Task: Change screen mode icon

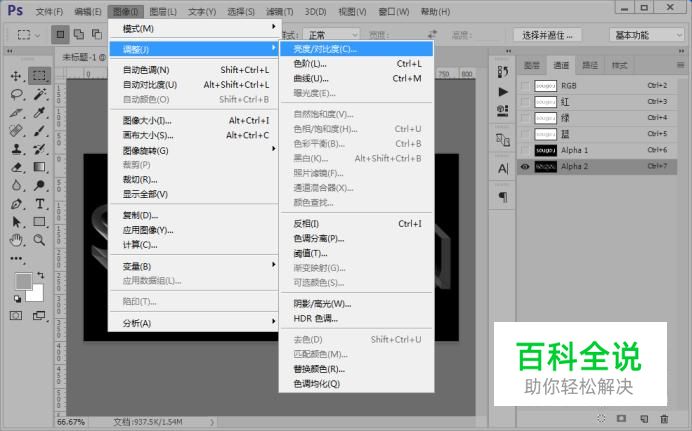Action: coord(39,315)
